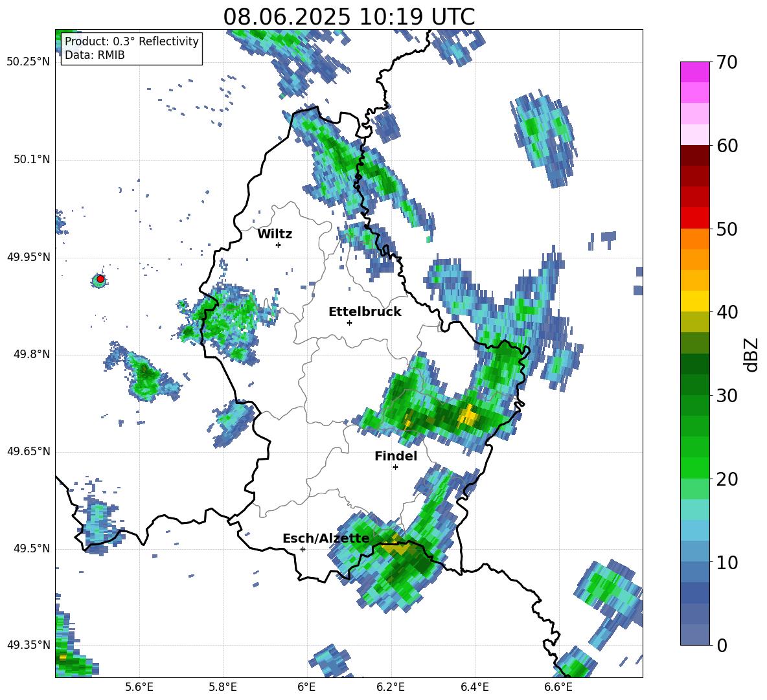Screen dimensions: 767x700
Task: Click the 49.65°N latitude label
Action: [29, 451]
